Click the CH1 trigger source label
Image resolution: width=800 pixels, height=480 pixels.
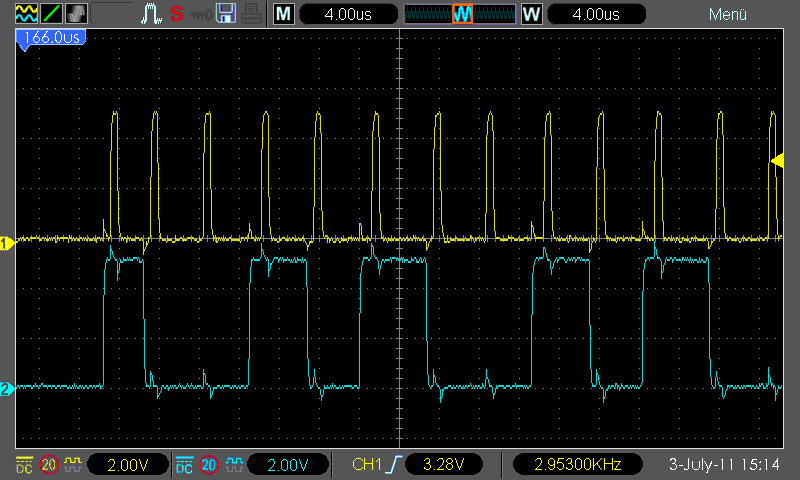367,465
